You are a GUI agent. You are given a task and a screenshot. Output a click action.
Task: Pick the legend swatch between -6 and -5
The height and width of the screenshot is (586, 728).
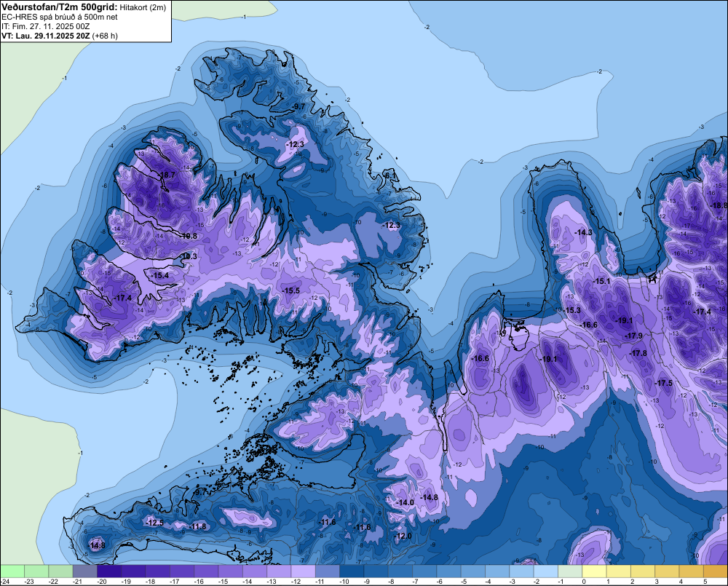(449, 571)
